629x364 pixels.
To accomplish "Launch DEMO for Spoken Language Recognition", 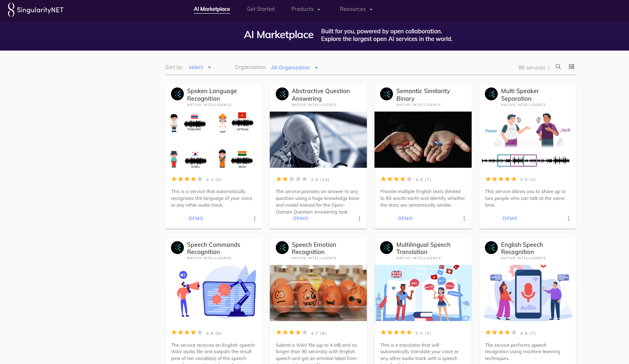I will (x=196, y=218).
